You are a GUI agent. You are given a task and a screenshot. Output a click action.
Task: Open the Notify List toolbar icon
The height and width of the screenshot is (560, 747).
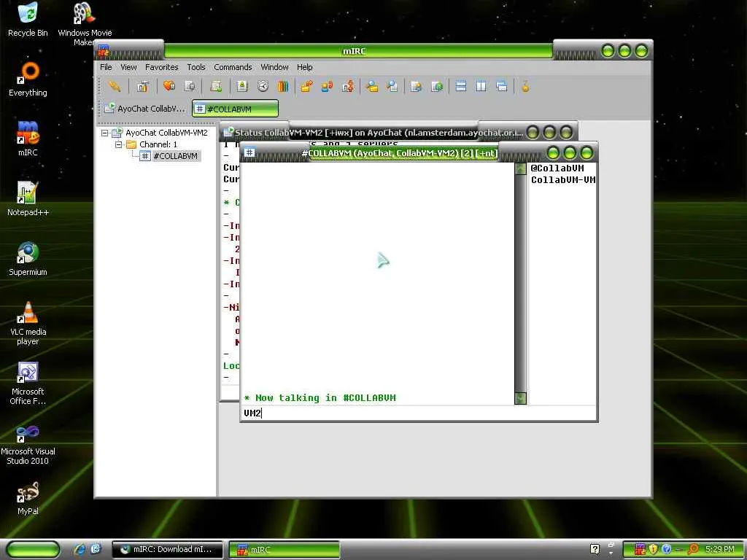tap(417, 86)
